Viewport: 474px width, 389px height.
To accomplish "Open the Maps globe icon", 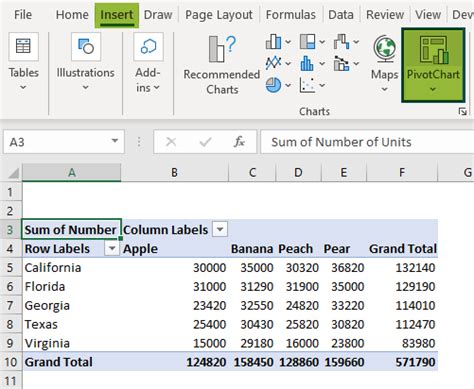I will pos(385,49).
